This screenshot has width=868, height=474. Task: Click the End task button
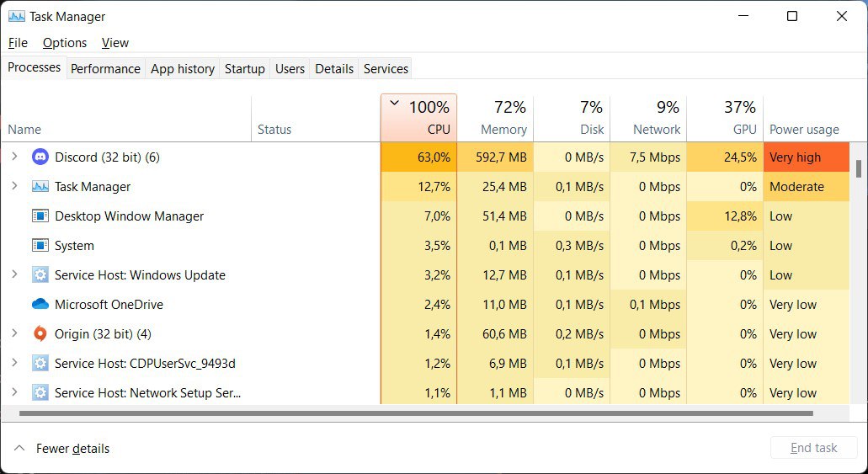(814, 448)
